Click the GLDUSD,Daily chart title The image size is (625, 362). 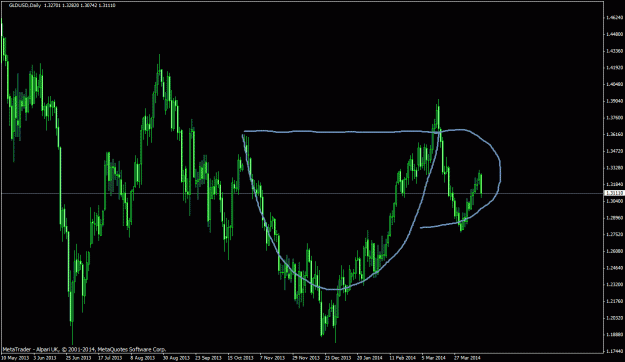tap(25, 6)
